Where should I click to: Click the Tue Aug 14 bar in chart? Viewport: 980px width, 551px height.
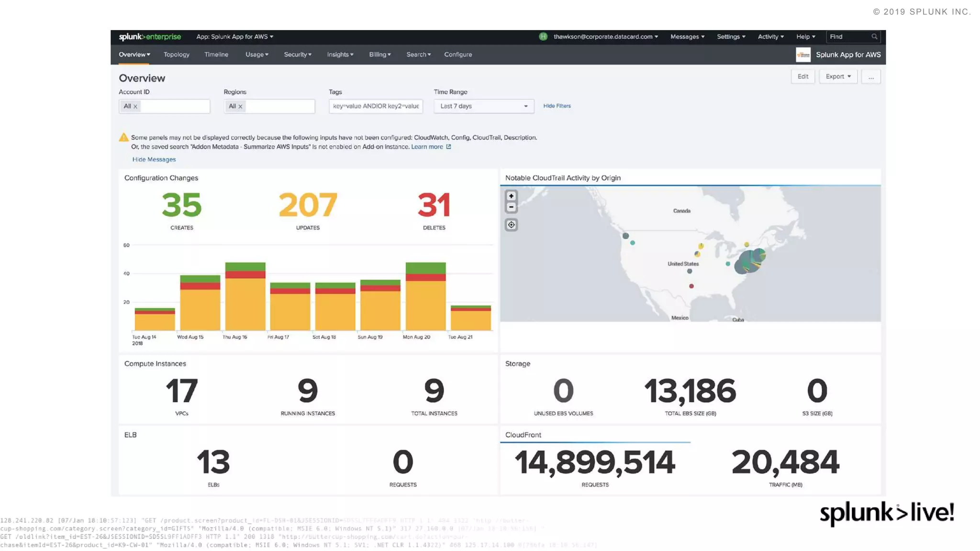155,320
